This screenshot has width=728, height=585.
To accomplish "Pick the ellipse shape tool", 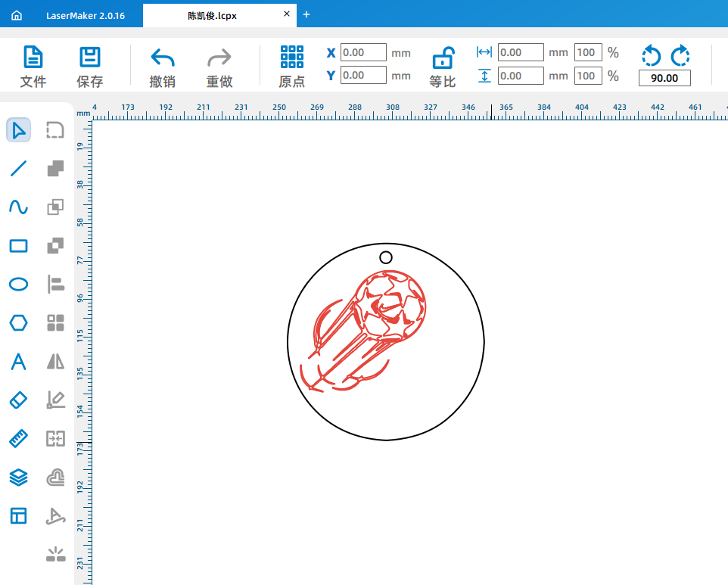I will (x=18, y=285).
